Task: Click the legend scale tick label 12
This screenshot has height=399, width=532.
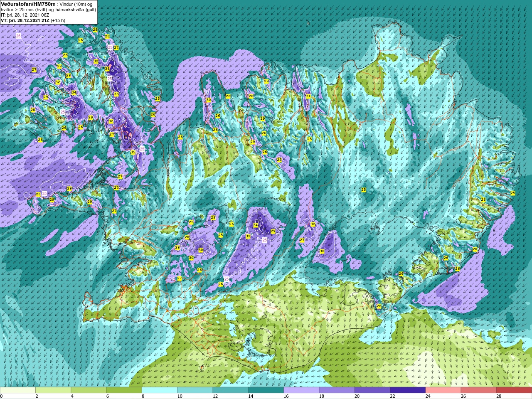Action: click(x=215, y=396)
